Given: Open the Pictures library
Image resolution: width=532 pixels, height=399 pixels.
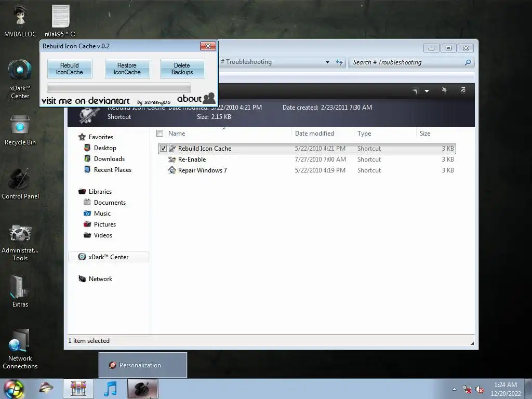Looking at the screenshot, I should [x=105, y=224].
